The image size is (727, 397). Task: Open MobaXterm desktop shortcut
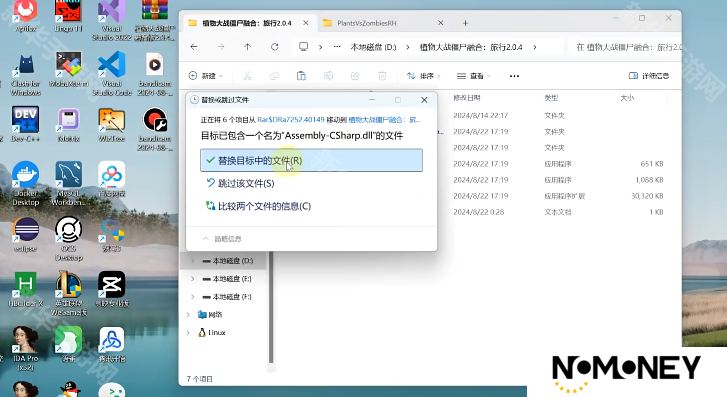click(68, 70)
